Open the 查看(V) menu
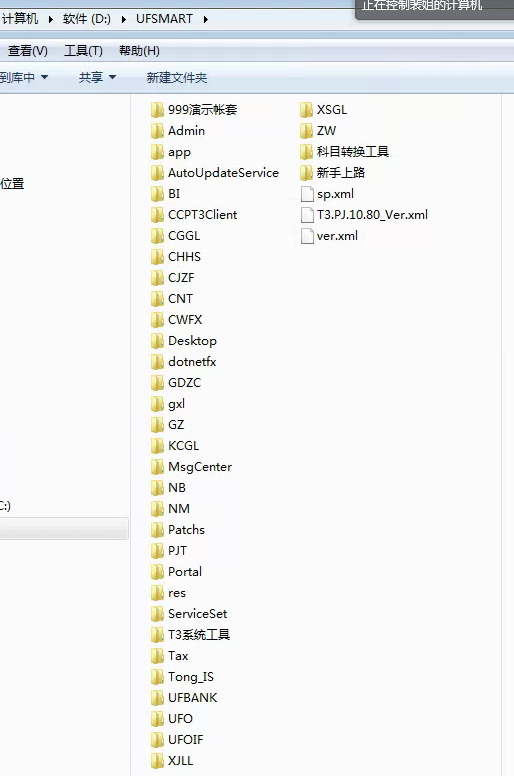This screenshot has height=776, width=514. point(28,51)
